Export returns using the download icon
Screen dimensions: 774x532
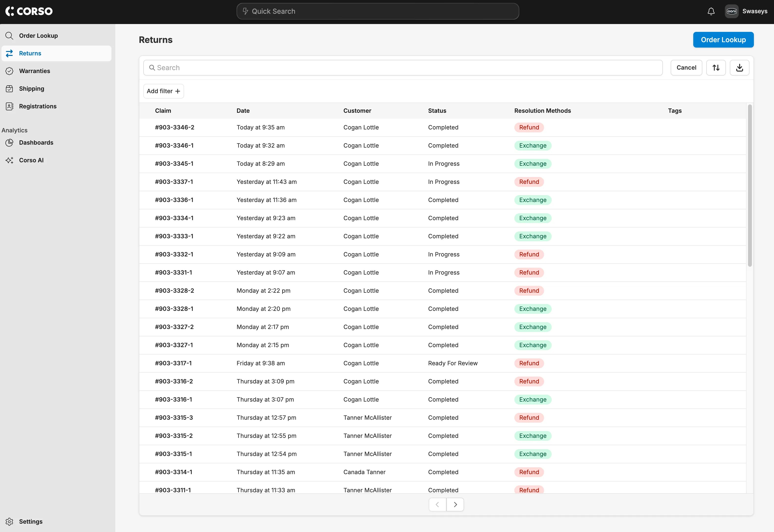pos(739,67)
